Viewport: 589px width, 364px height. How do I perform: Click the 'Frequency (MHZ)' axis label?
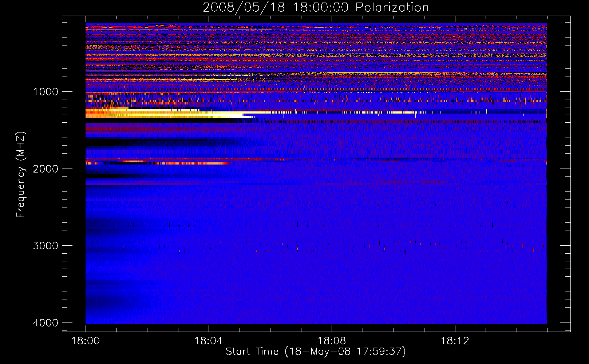[x=21, y=175]
